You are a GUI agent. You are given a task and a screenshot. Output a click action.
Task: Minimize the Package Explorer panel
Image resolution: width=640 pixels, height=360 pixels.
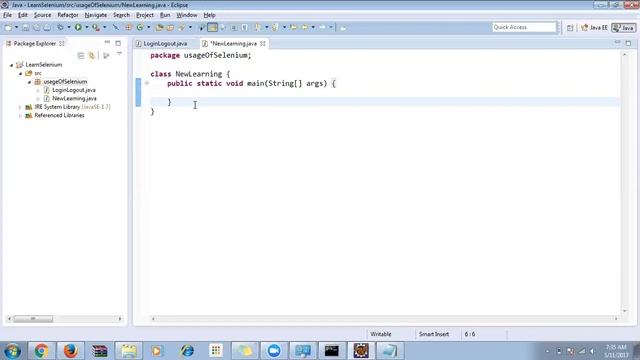tap(107, 42)
